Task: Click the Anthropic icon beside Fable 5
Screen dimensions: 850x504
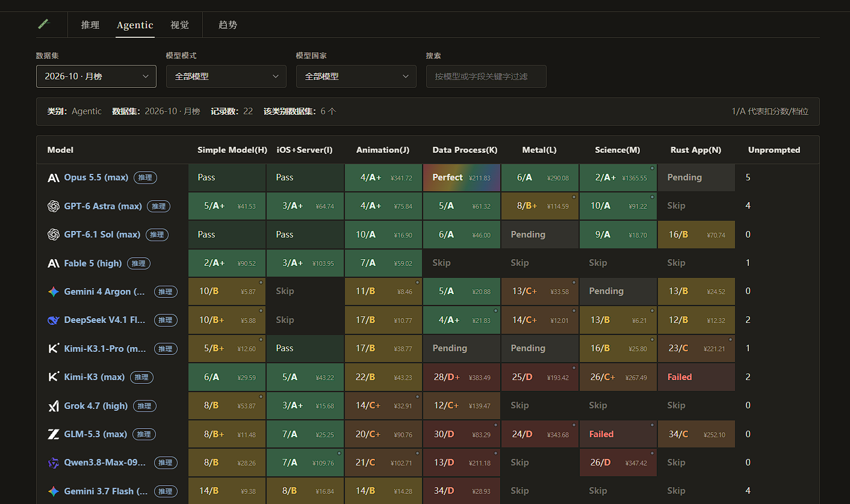Action: [x=53, y=263]
